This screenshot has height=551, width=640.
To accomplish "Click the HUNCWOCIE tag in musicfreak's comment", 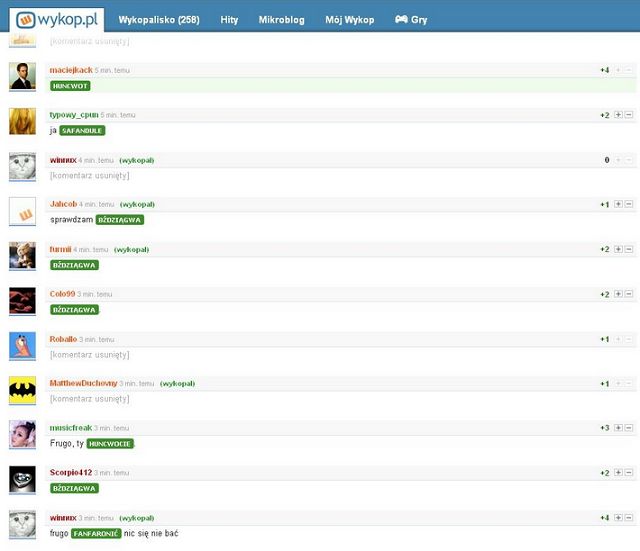I will pyautogui.click(x=110, y=444).
